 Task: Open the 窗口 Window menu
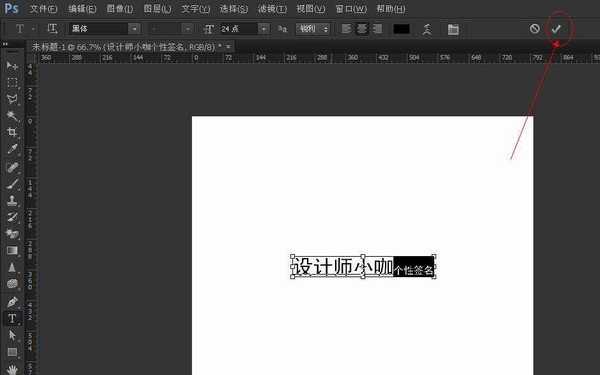point(351,8)
